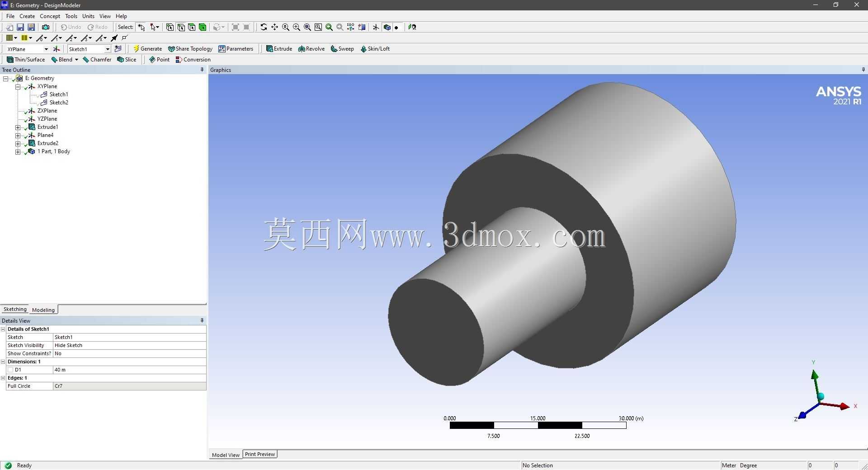Open the Tools menu

tap(71, 16)
